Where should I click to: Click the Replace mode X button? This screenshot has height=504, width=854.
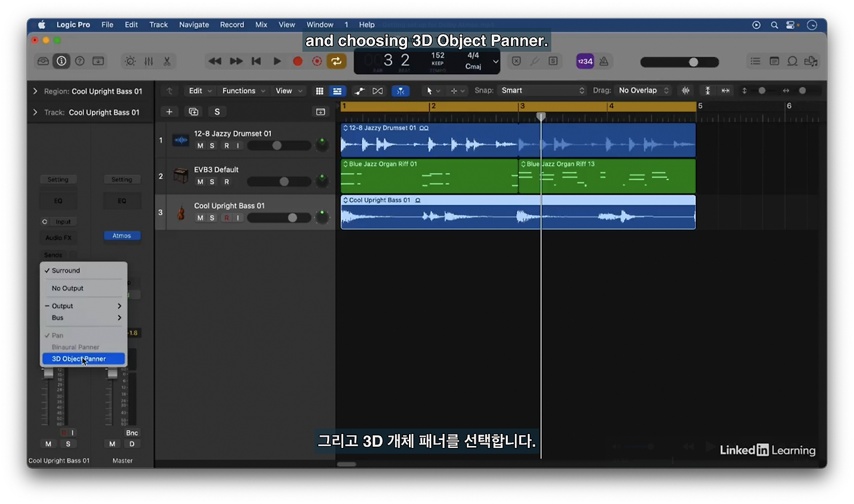[x=516, y=61]
